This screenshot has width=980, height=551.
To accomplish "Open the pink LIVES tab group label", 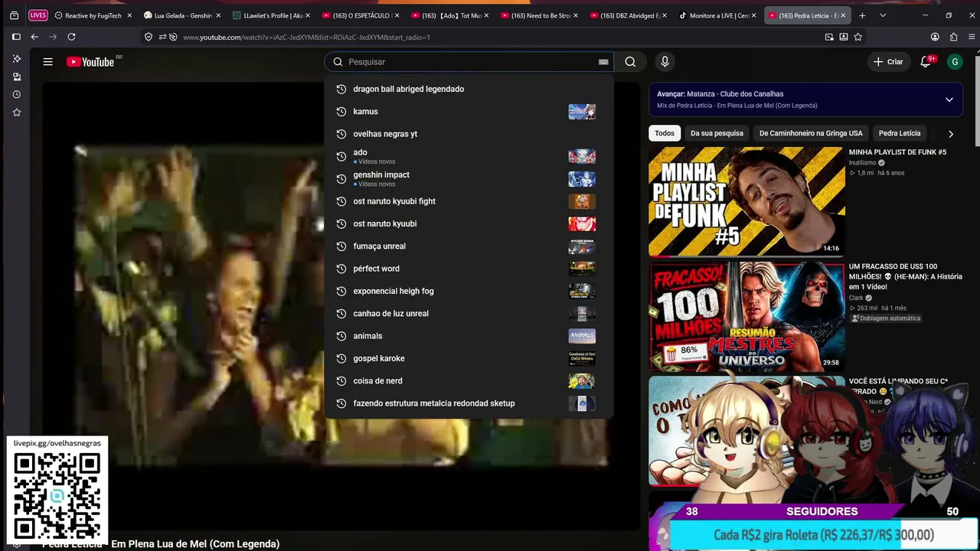I will (38, 15).
